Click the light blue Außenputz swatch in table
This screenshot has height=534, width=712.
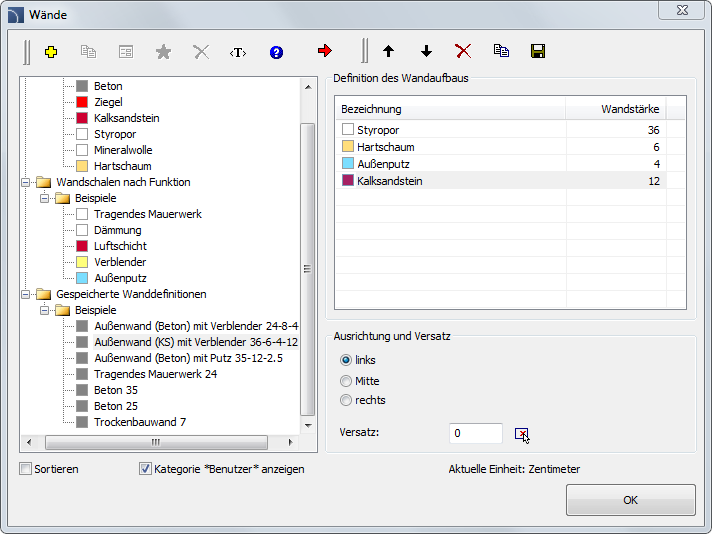click(x=348, y=163)
